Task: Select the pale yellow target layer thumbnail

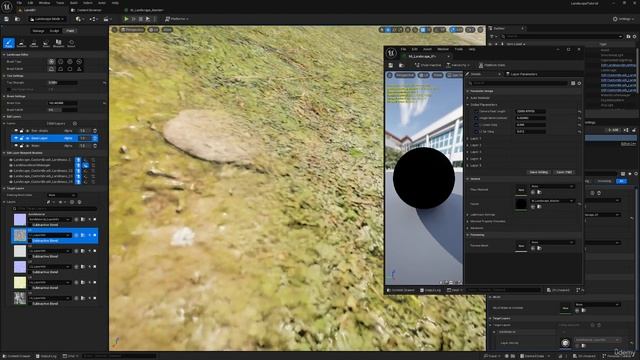Action: [x=20, y=282]
